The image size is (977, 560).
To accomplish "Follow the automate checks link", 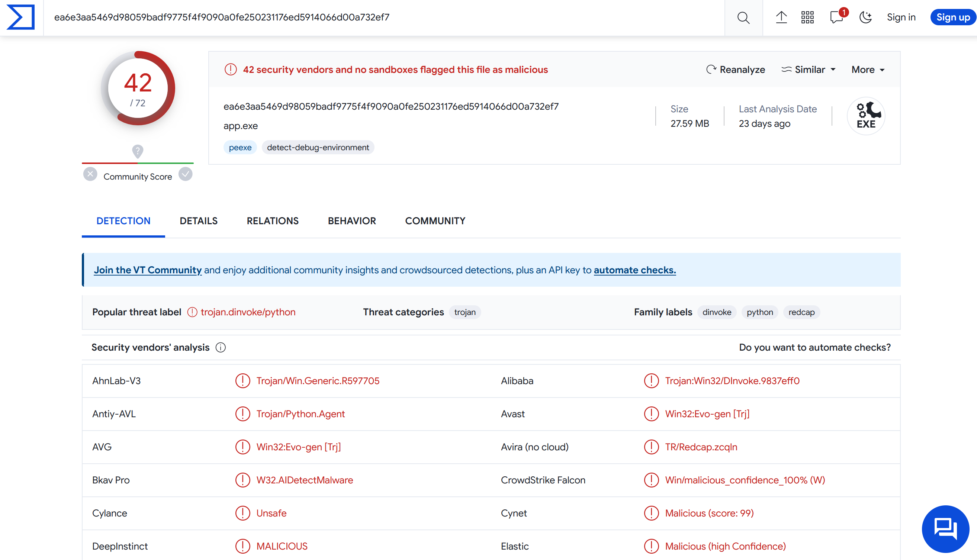I will pyautogui.click(x=635, y=270).
